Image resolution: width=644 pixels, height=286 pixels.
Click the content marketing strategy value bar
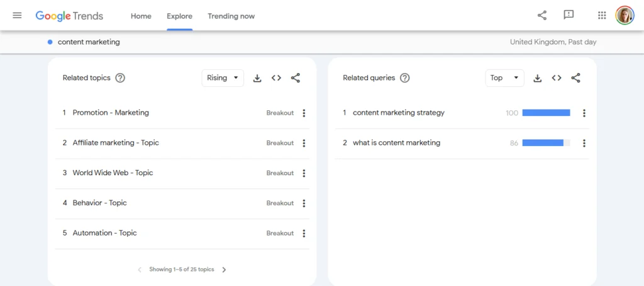[547, 113]
